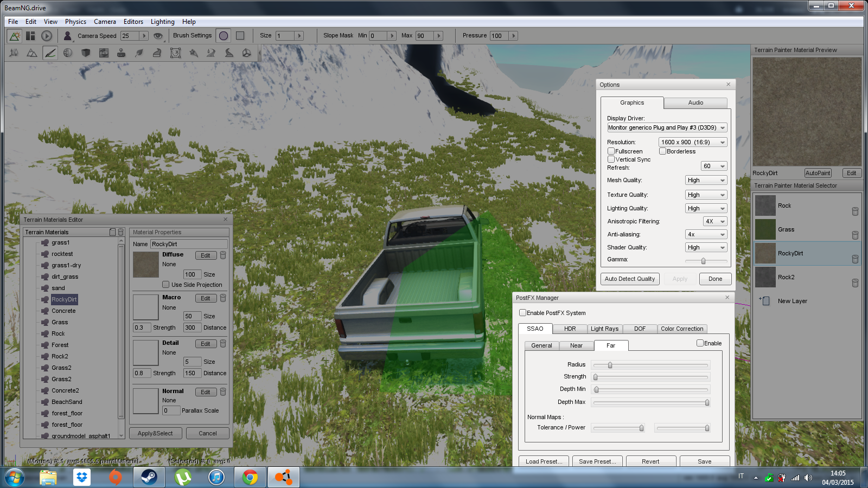The height and width of the screenshot is (488, 868).
Task: Open the Mesh Quality dropdown
Action: coord(706,180)
